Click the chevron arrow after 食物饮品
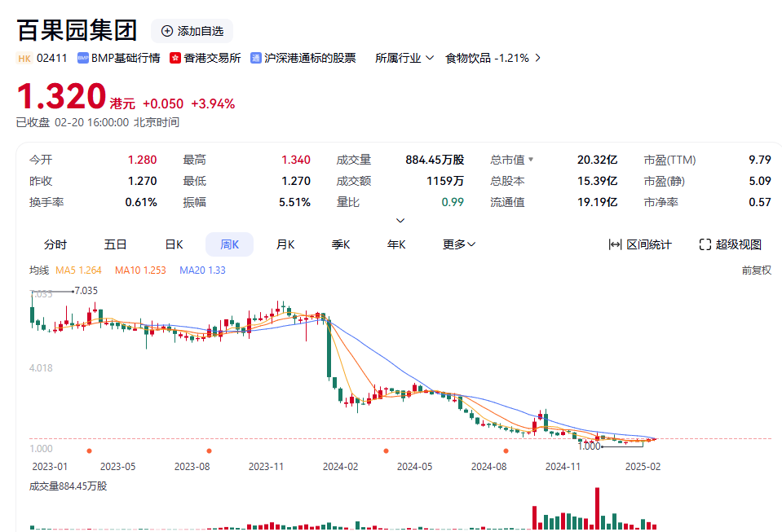The image size is (782, 532). pyautogui.click(x=537, y=58)
